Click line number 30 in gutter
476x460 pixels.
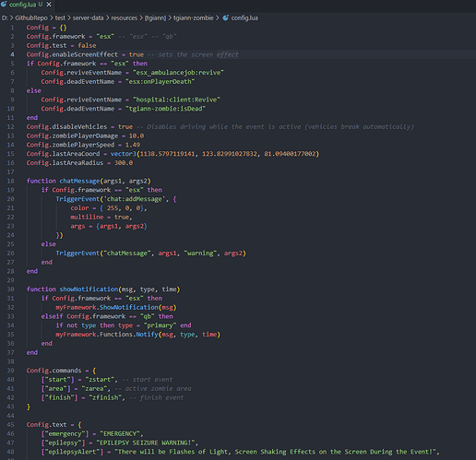point(10,289)
